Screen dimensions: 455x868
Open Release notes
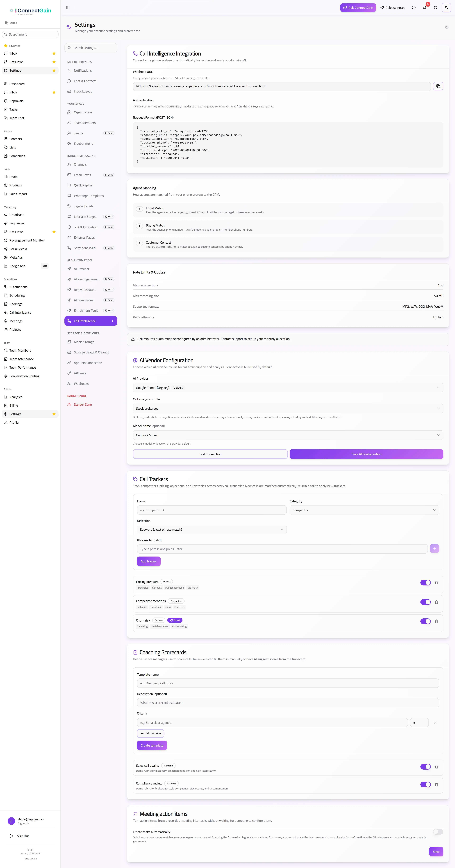393,7
